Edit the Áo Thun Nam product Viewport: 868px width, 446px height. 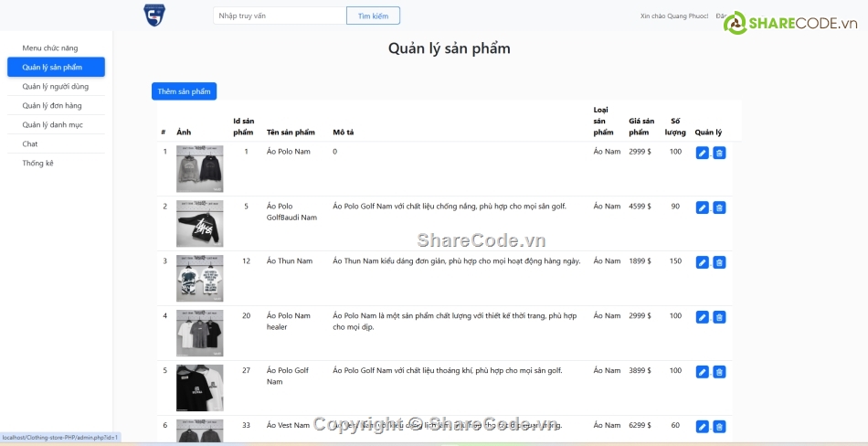click(702, 262)
